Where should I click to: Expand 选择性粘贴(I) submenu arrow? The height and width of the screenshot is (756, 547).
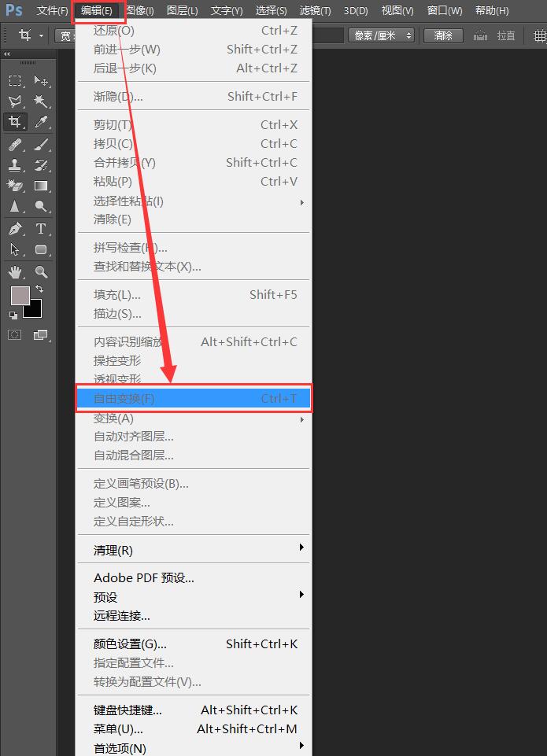pyautogui.click(x=302, y=202)
